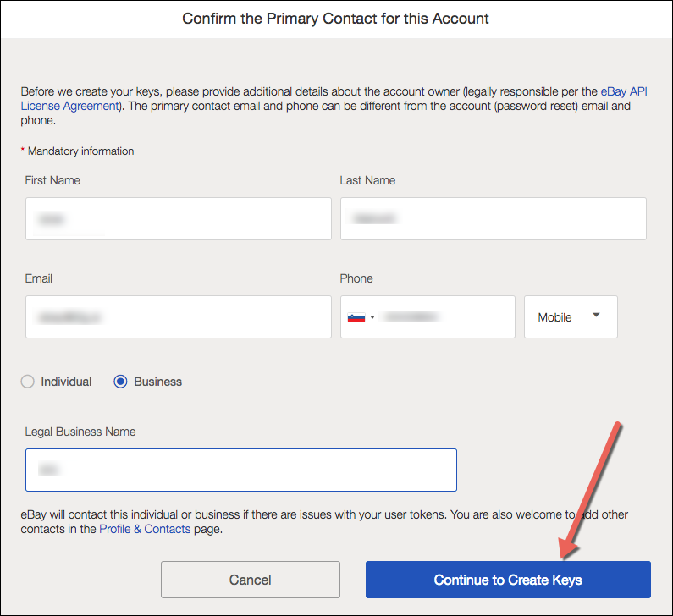
Task: Click the Business label text
Action: (x=158, y=382)
